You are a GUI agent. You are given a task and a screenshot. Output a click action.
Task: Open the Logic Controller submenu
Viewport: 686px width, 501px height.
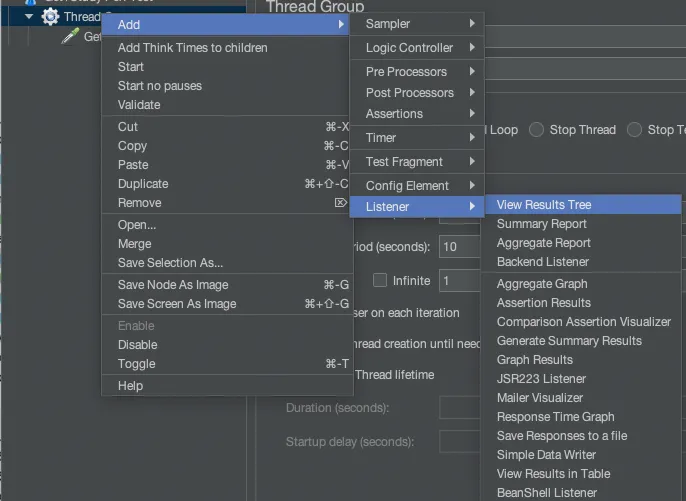coord(416,48)
